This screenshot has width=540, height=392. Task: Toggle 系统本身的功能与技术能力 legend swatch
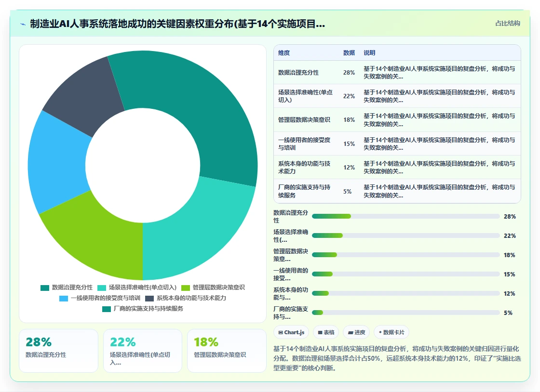tap(149, 299)
